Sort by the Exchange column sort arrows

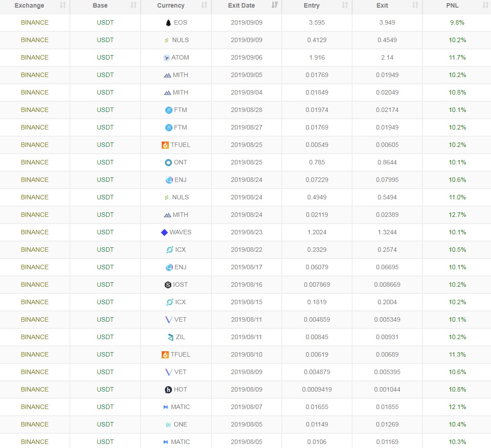(x=63, y=5)
